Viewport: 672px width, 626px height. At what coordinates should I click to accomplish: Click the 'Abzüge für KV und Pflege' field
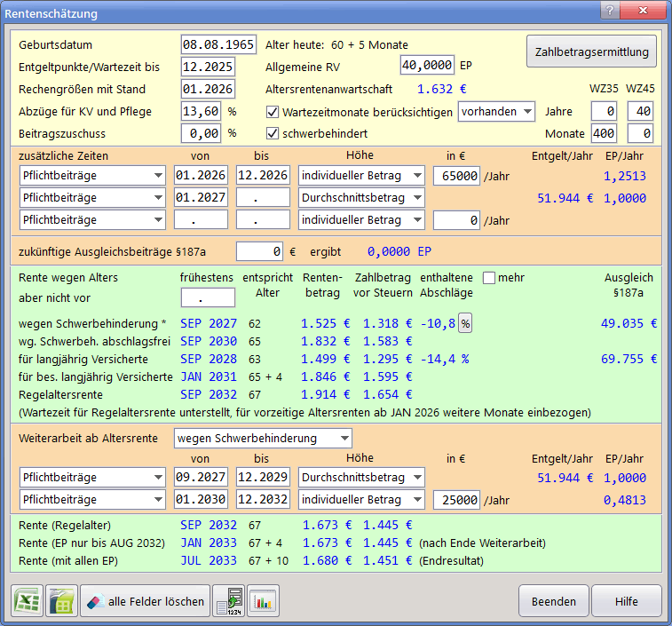tap(201, 112)
